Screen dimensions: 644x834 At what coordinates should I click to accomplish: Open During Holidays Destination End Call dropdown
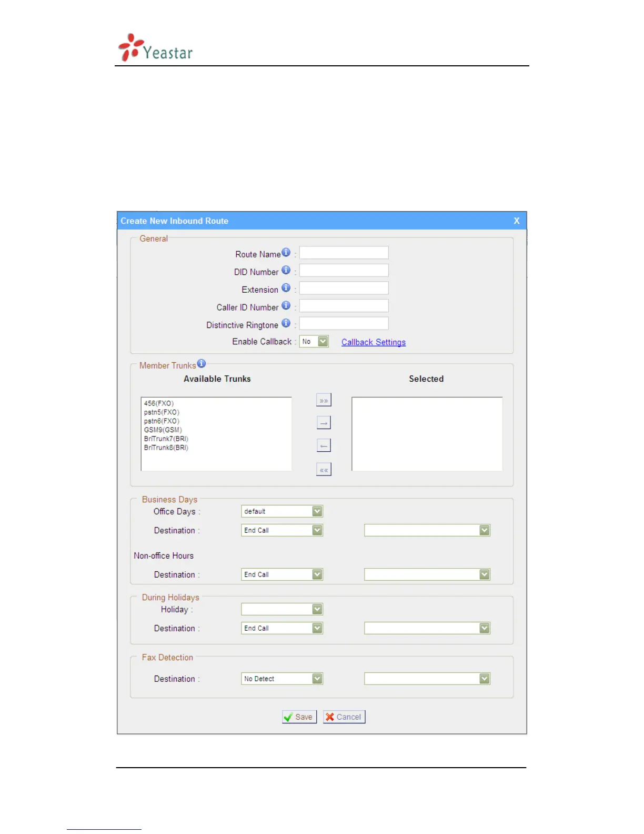point(282,628)
